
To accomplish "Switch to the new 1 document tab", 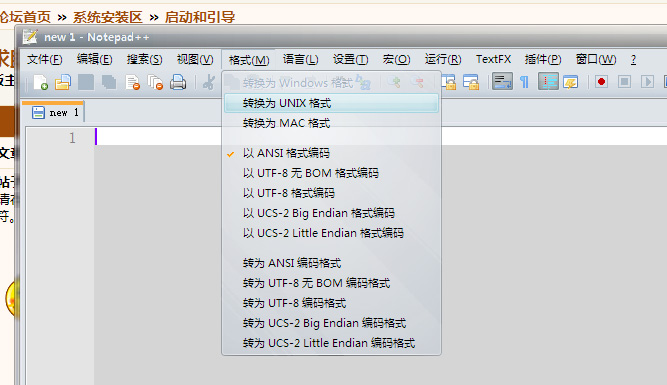I will 53,112.
